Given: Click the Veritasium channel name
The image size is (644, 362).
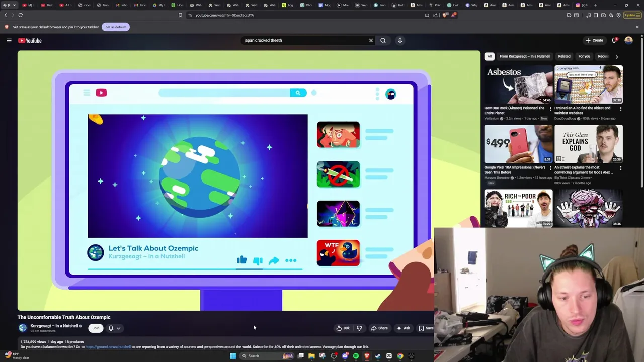Looking at the screenshot, I should (x=492, y=118).
